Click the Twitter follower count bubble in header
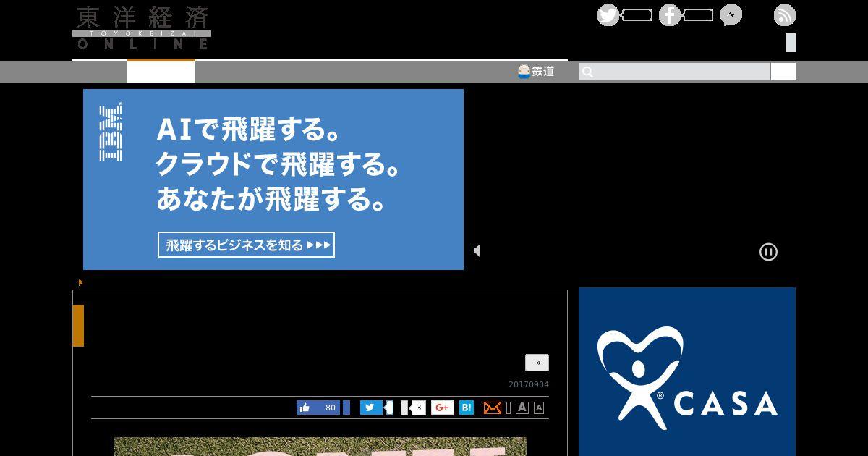The image size is (868, 456). coord(637,15)
